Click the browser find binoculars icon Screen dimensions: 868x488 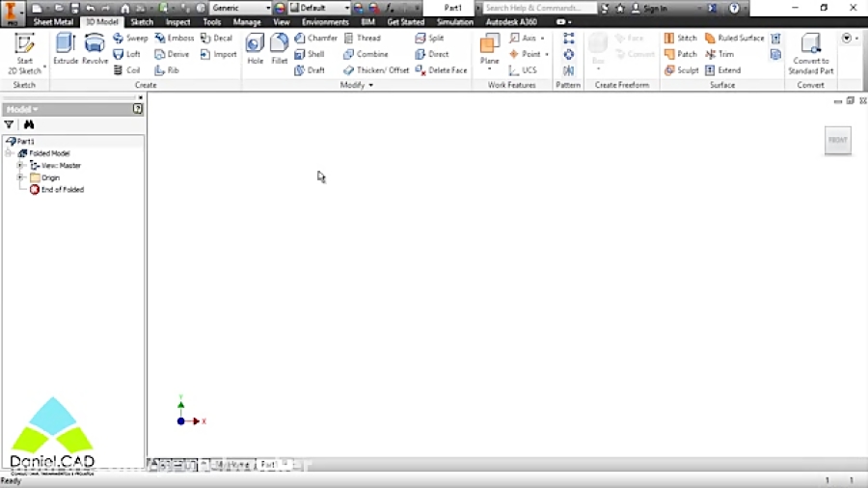pos(29,124)
